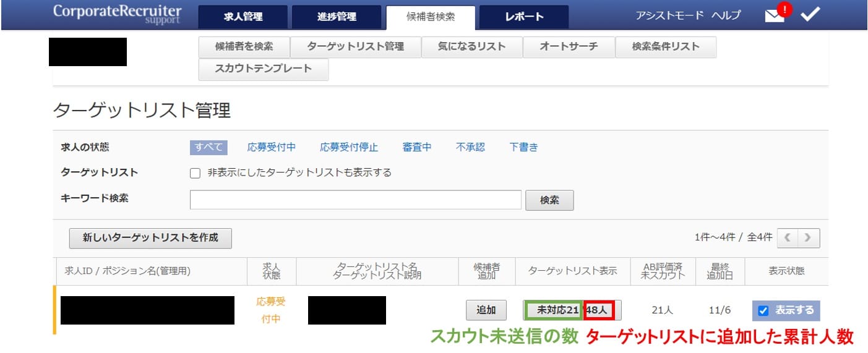
Task: Go to previous page arrow
Action: (x=787, y=237)
